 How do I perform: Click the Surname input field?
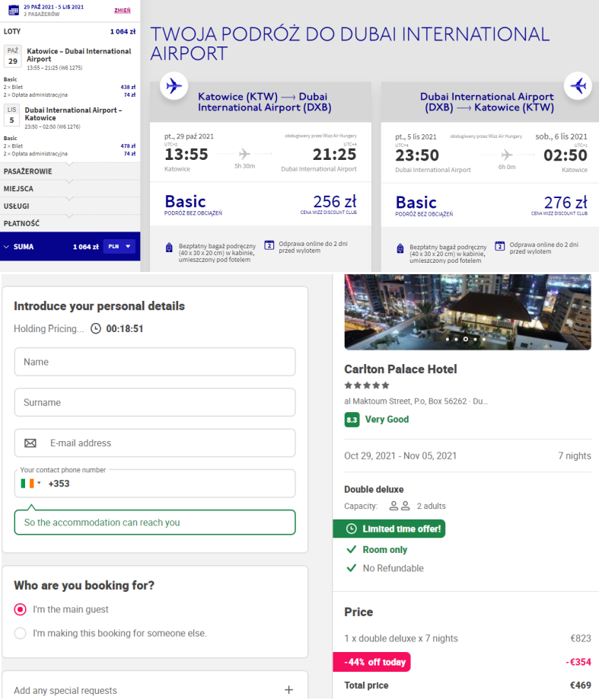(155, 402)
